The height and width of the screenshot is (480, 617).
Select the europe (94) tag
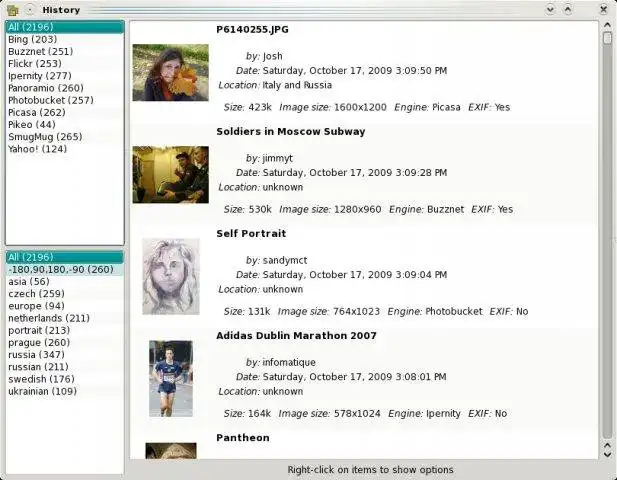[x=65, y=306]
